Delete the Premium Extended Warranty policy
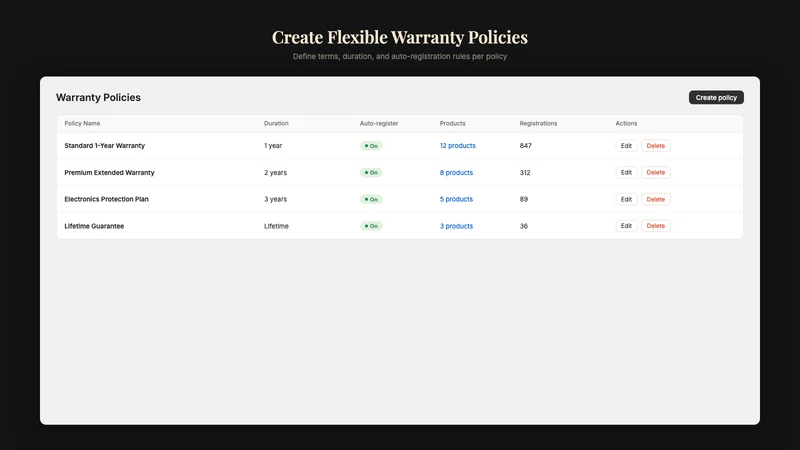This screenshot has height=450, width=800. [x=655, y=172]
